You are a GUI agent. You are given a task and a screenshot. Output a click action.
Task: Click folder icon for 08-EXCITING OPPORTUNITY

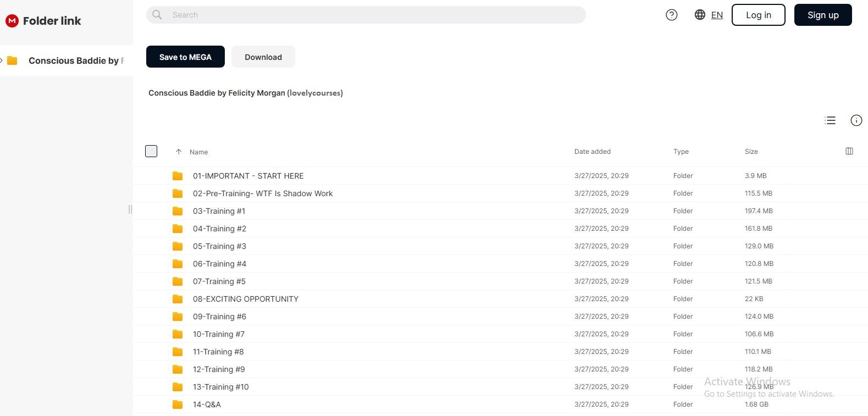[178, 299]
